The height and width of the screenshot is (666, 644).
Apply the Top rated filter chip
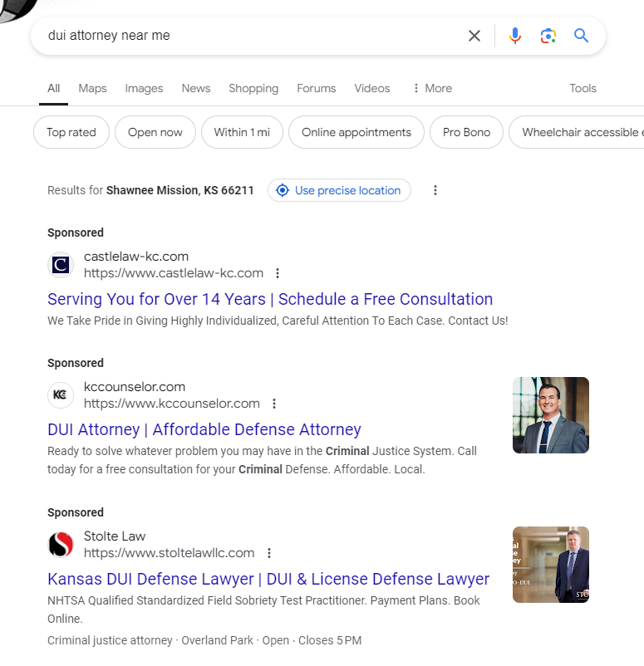coord(71,132)
